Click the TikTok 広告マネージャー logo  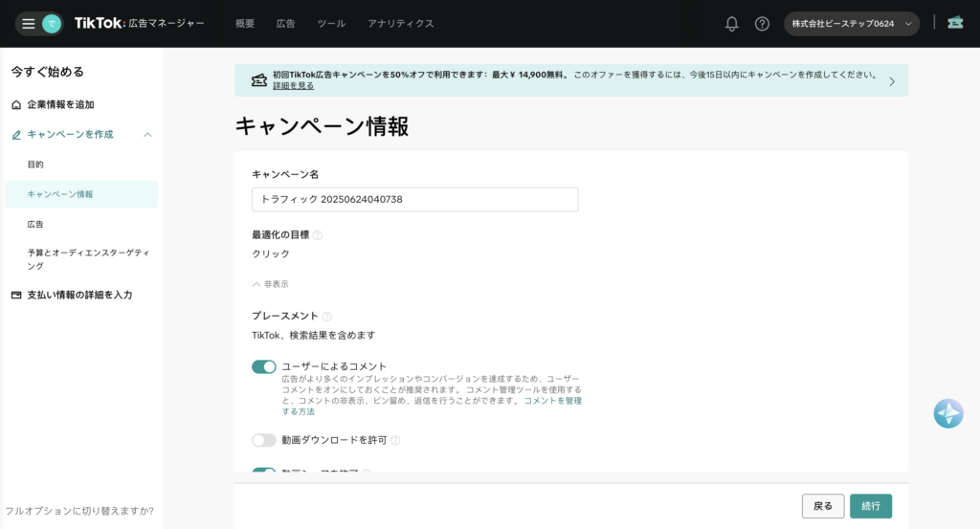tap(139, 23)
